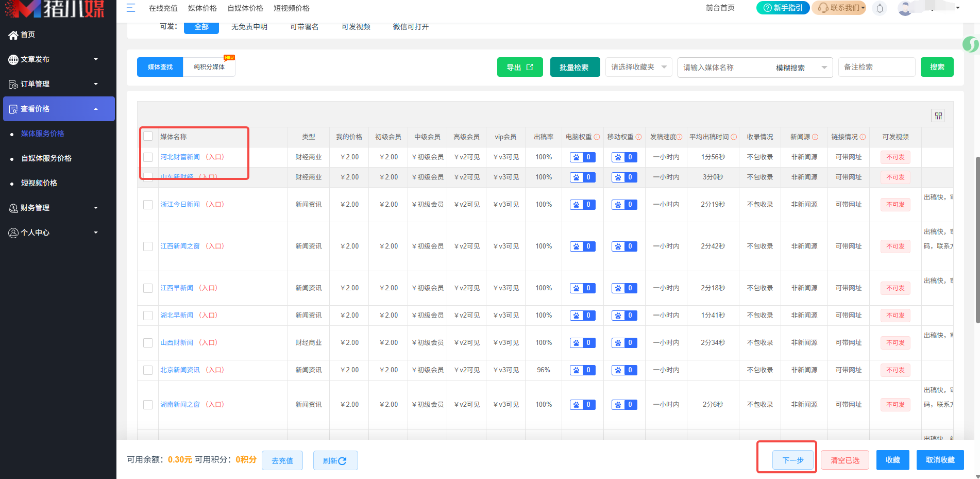Click the 清空已选 button
980x479 pixels.
(x=844, y=460)
